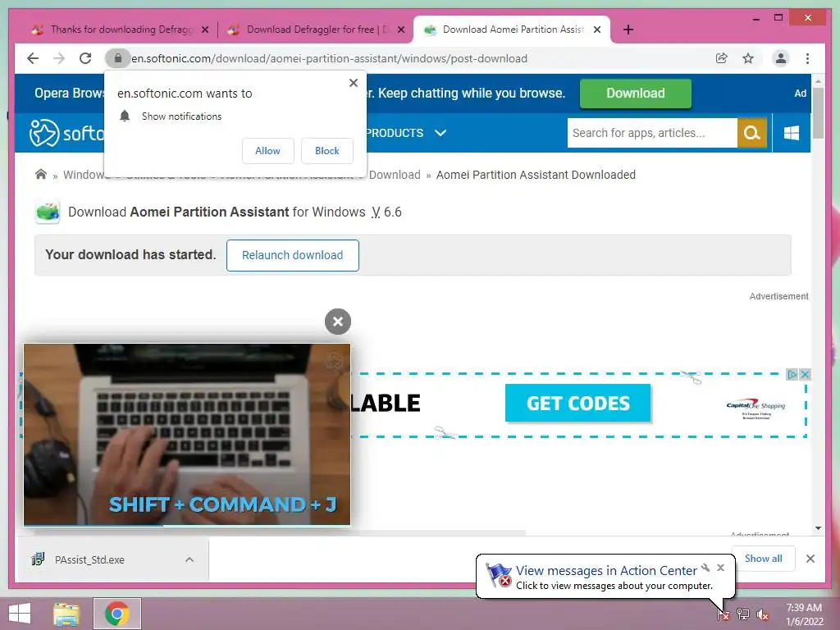Click the page vertical scrollbar thumb

(x=818, y=113)
